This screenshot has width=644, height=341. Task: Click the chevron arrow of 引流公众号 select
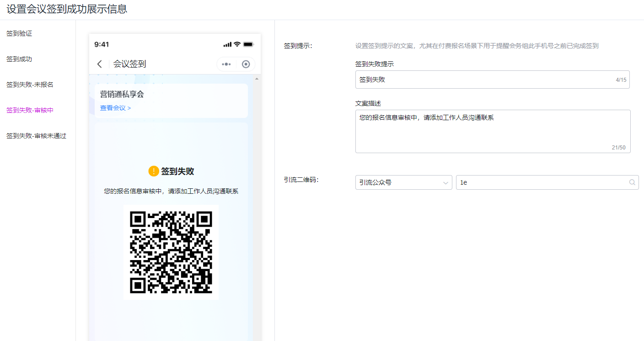(445, 183)
